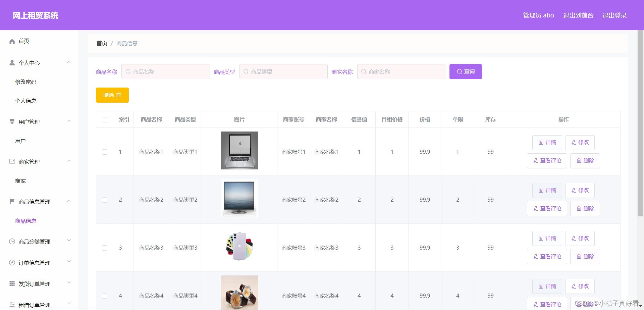Collapse the 个人中心 menu chevron

(x=69, y=62)
